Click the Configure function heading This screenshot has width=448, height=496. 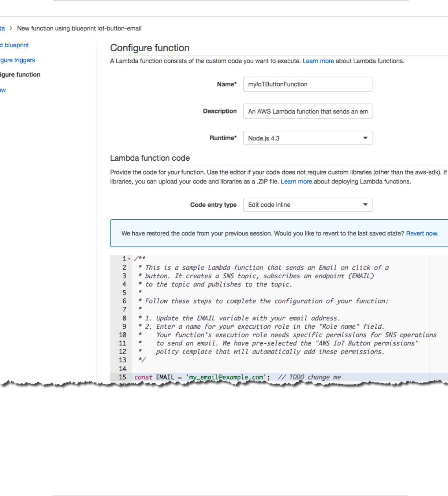[x=150, y=48]
